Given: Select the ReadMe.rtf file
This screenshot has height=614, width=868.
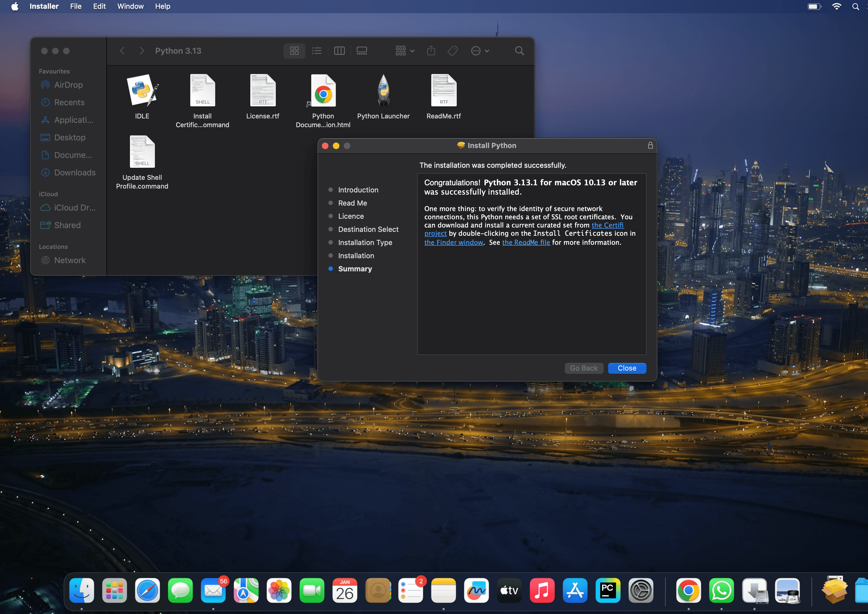Looking at the screenshot, I should pyautogui.click(x=444, y=91).
